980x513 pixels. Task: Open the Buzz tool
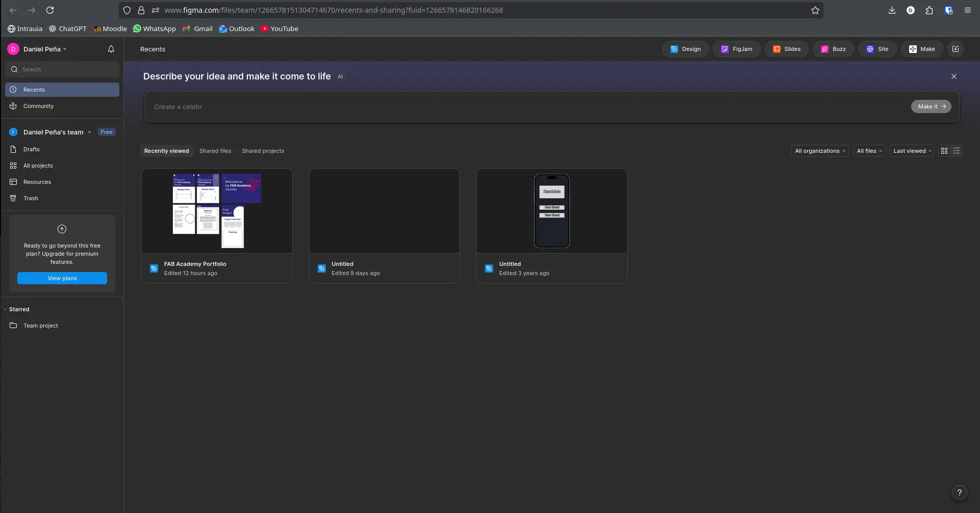833,49
